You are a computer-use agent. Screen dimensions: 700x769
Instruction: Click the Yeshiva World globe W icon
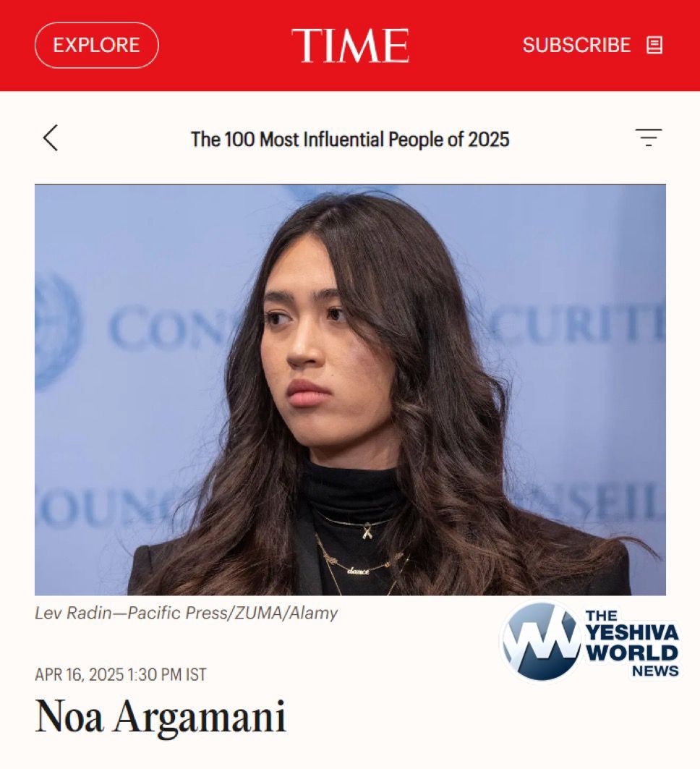click(x=540, y=642)
